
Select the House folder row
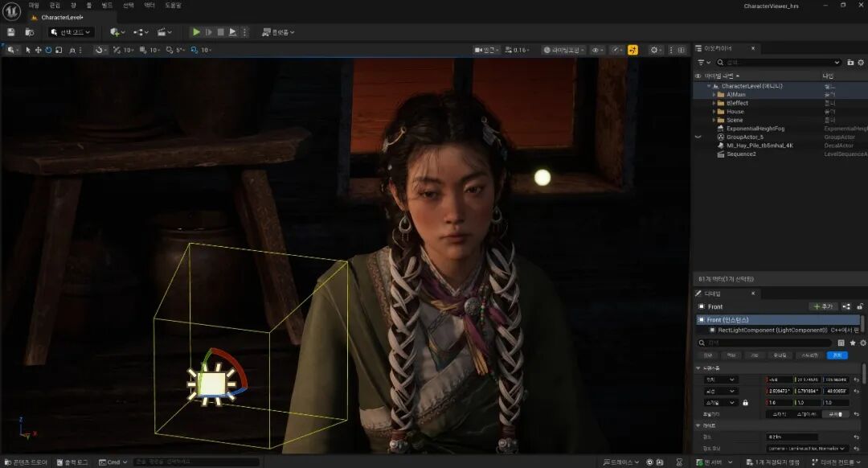click(x=780, y=111)
